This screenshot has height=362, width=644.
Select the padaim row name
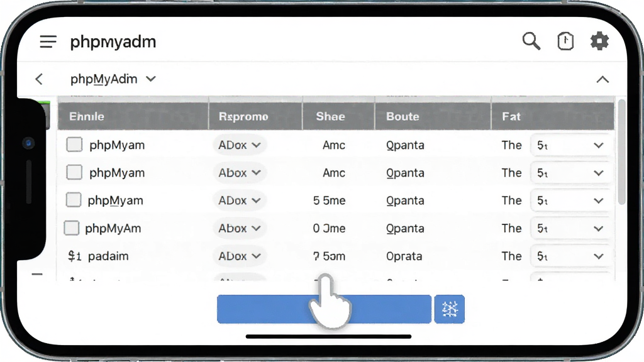(x=108, y=256)
